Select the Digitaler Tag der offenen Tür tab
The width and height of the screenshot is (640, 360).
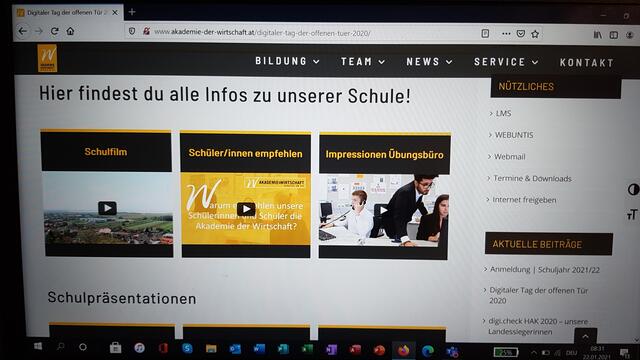(x=68, y=13)
